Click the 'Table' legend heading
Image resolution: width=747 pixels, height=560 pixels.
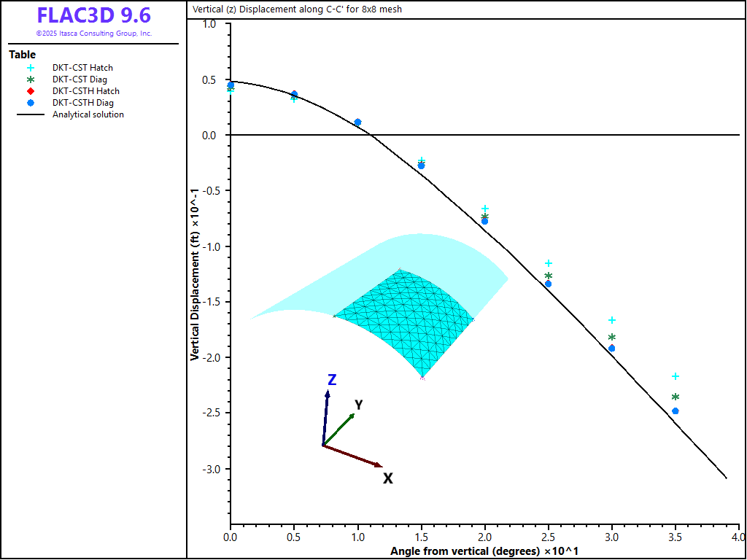(x=22, y=55)
